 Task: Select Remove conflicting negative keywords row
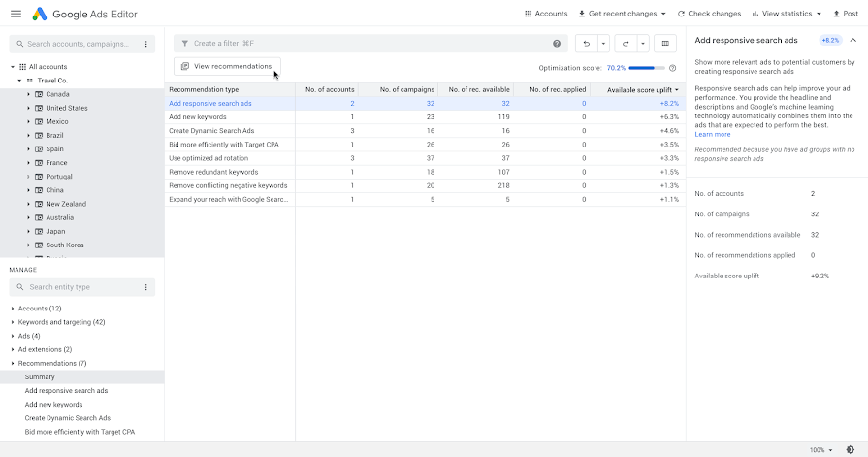pyautogui.click(x=425, y=185)
